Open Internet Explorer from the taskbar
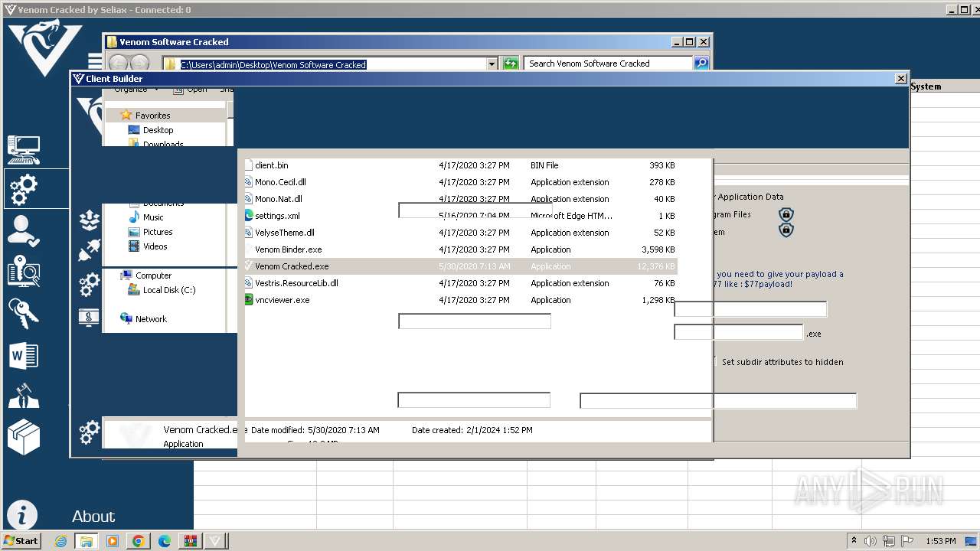The height and width of the screenshot is (551, 980). tap(61, 541)
